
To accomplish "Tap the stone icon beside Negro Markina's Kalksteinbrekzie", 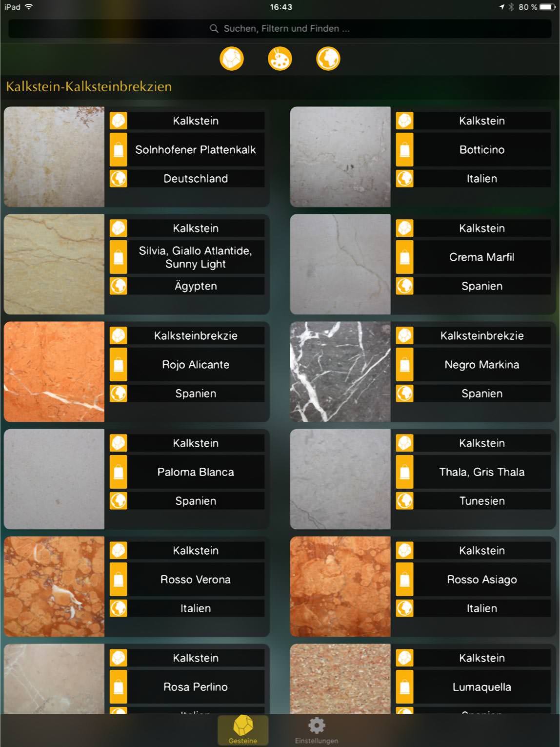I will point(405,335).
